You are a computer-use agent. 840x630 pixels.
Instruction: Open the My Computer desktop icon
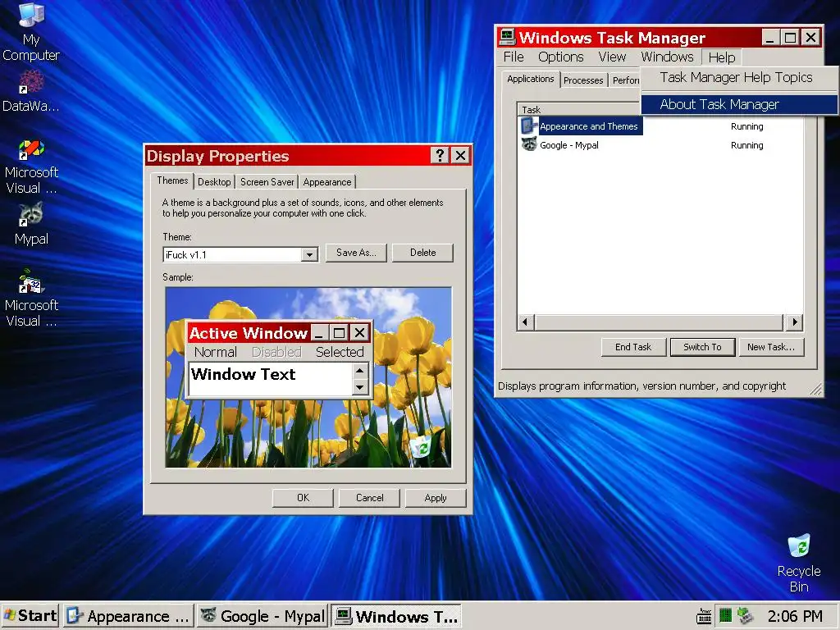click(x=31, y=32)
